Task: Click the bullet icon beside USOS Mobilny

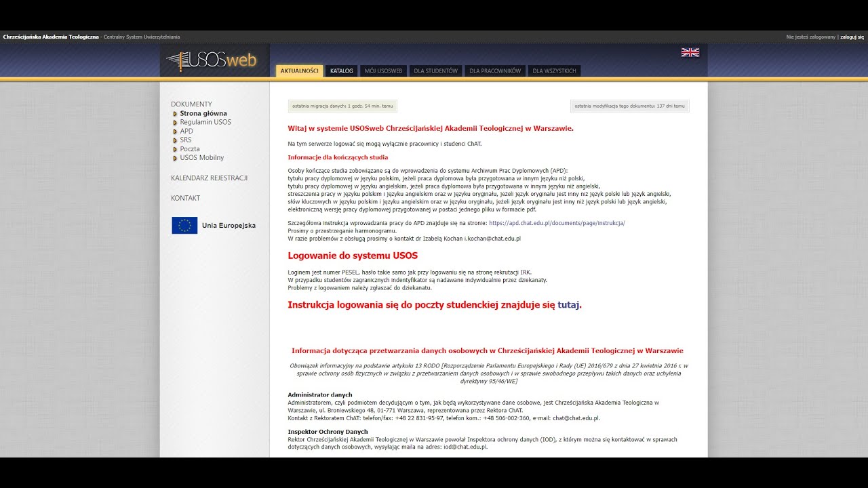Action: [175, 158]
